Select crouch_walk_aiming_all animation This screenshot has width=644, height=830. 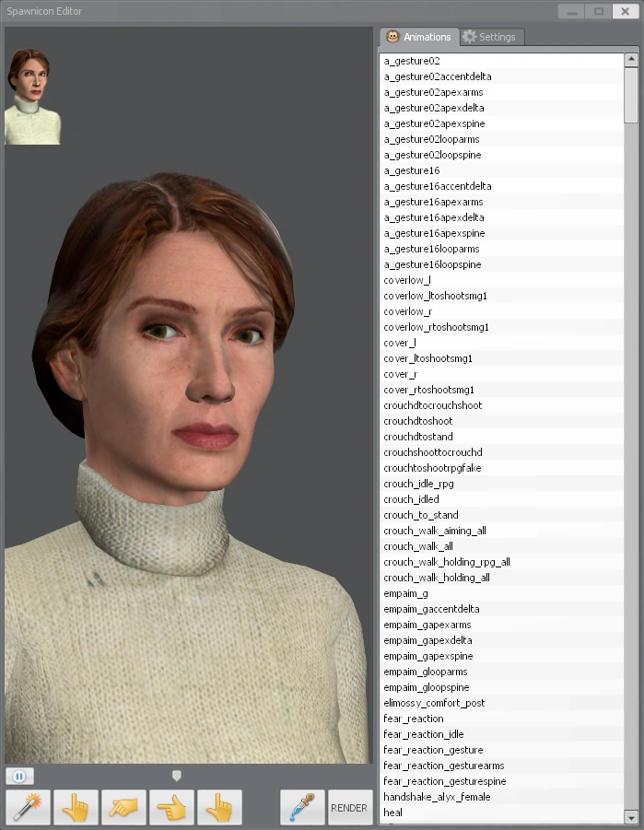(x=501, y=531)
